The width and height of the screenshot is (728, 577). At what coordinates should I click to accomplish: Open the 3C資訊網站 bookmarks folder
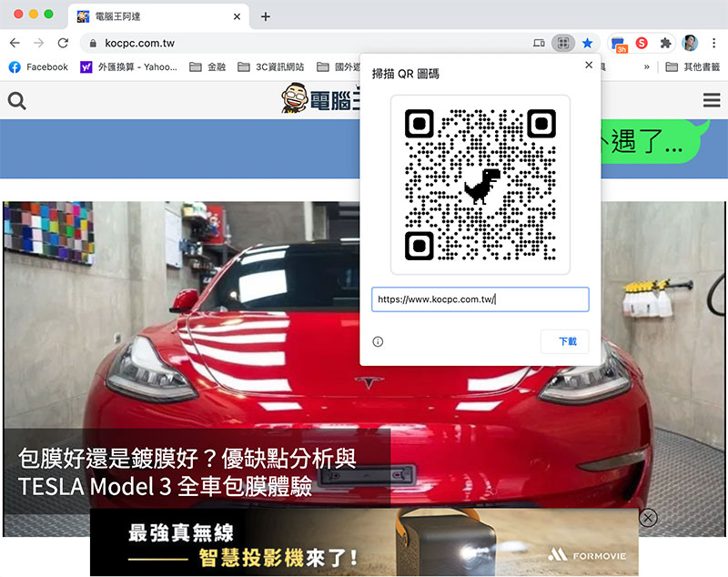(270, 67)
